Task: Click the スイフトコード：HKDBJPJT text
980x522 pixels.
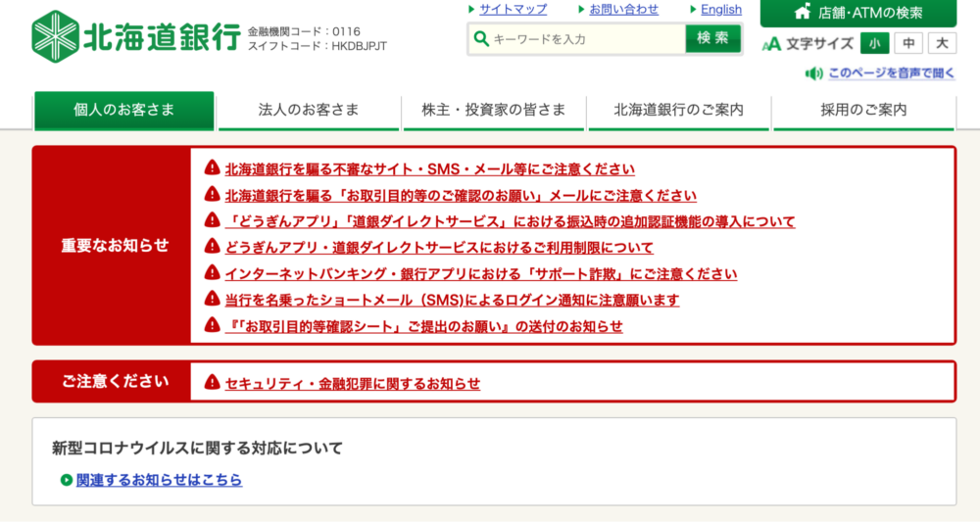Action: point(317,46)
